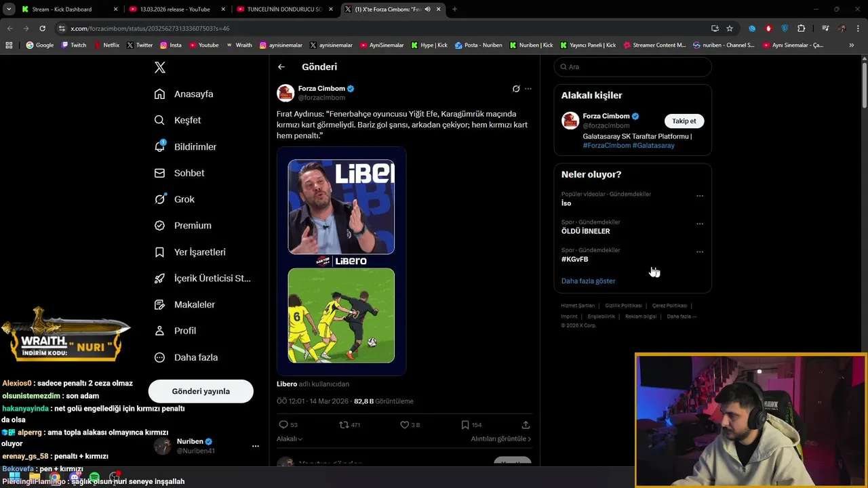Open the Netflix bookmark
Screen dimensions: 868x488
pos(106,45)
